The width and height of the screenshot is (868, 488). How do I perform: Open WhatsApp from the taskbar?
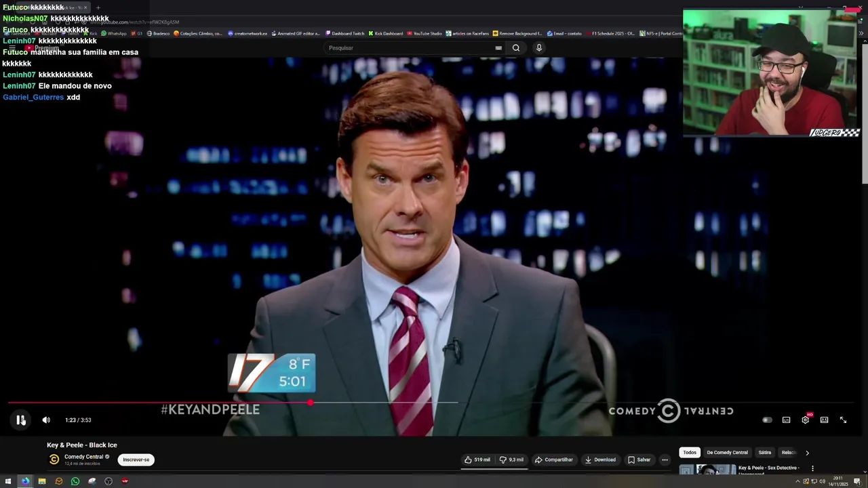click(75, 481)
